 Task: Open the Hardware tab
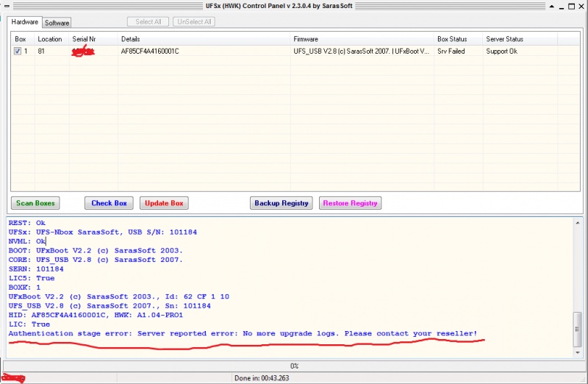click(x=24, y=22)
